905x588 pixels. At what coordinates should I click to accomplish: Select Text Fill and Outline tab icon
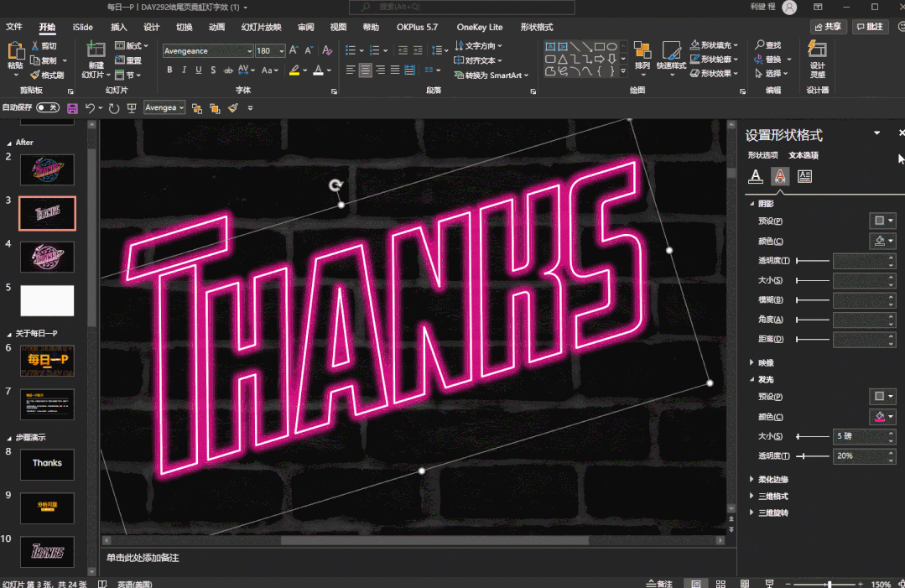click(x=756, y=176)
